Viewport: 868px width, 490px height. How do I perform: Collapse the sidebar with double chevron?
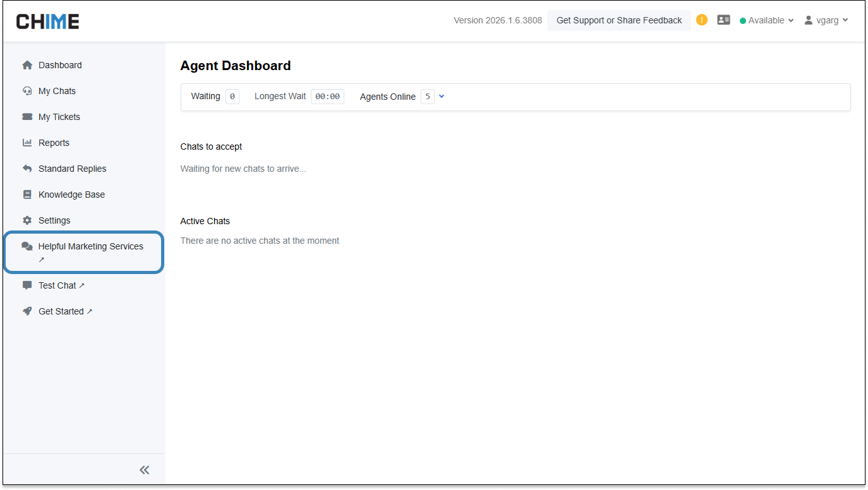coord(145,470)
